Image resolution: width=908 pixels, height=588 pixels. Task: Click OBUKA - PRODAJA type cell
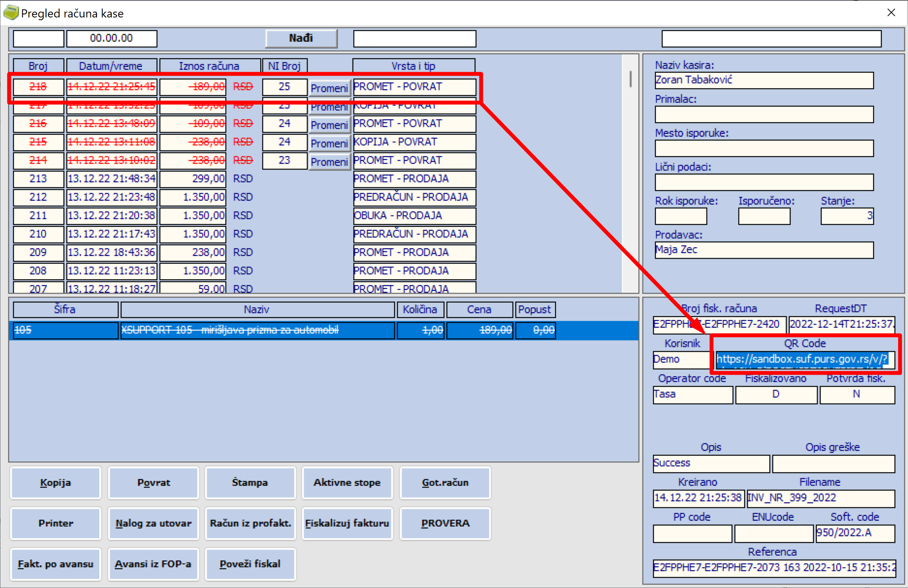click(414, 216)
